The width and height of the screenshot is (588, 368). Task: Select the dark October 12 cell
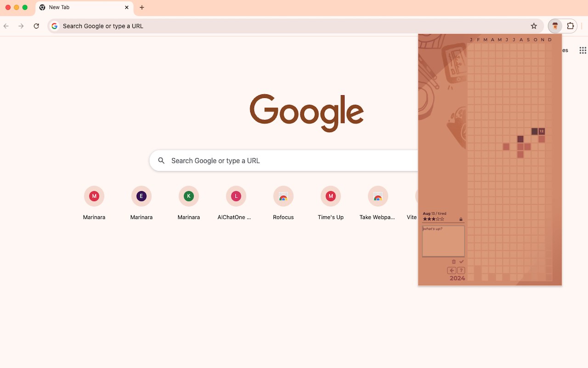(535, 132)
